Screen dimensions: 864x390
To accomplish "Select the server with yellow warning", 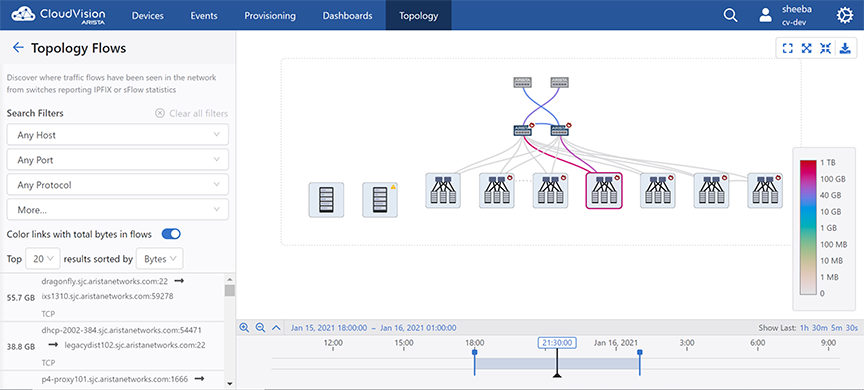I will pyautogui.click(x=380, y=200).
